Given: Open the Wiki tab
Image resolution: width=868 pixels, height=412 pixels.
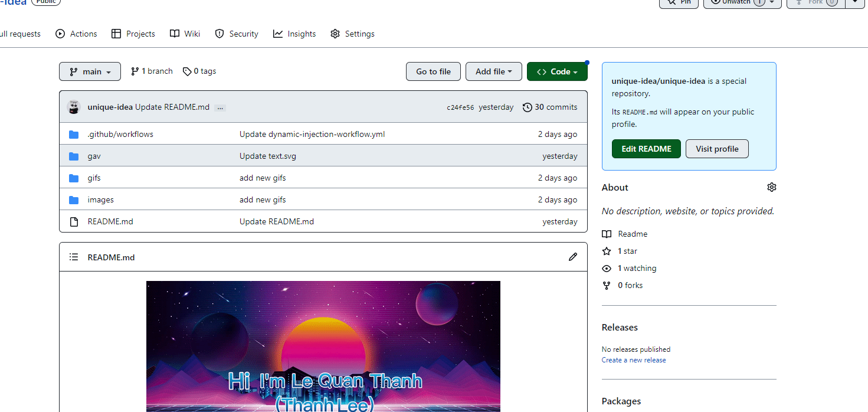Looking at the screenshot, I should click(x=185, y=34).
